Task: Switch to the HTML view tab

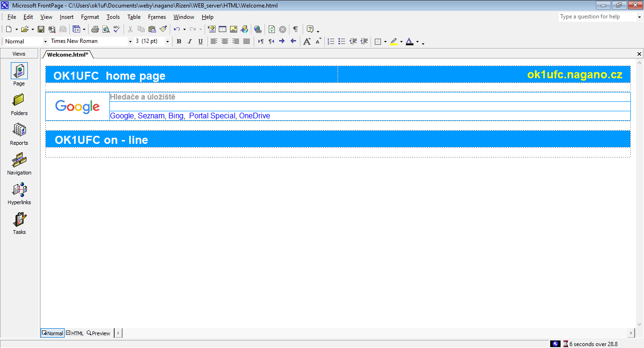Action: (75, 333)
